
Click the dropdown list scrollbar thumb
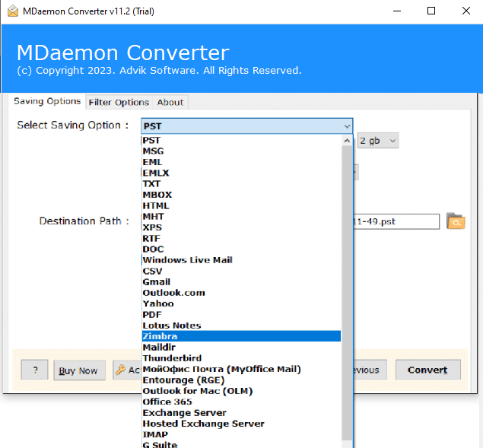click(x=347, y=293)
